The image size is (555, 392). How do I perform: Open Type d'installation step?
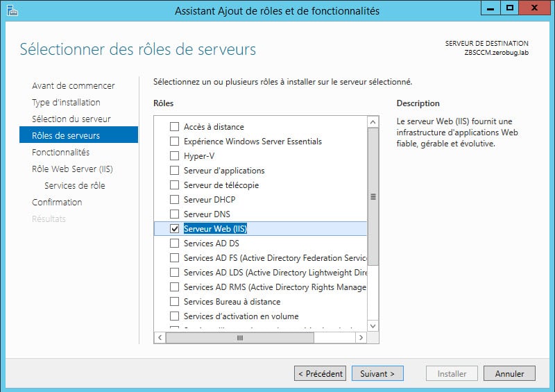tap(66, 103)
